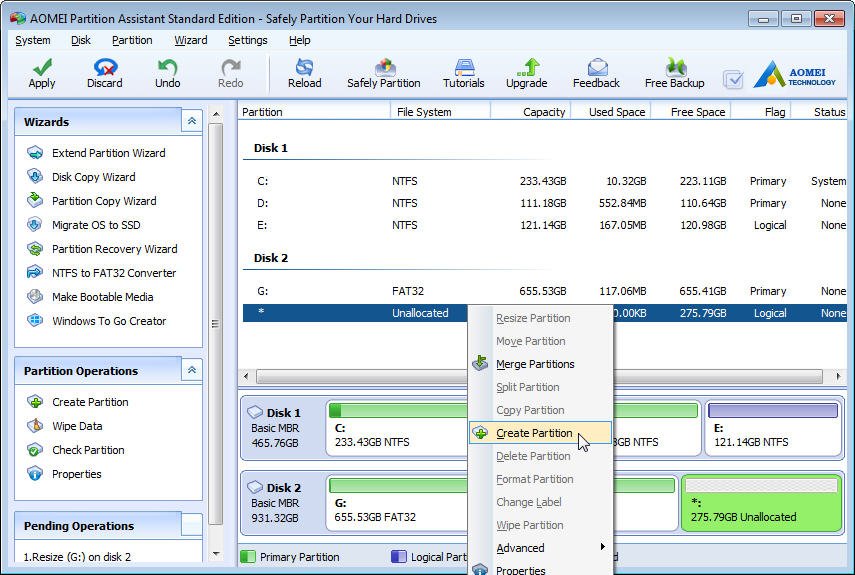This screenshot has height=575, width=855.
Task: Apply pending operations with the Apply icon
Action: coord(42,73)
